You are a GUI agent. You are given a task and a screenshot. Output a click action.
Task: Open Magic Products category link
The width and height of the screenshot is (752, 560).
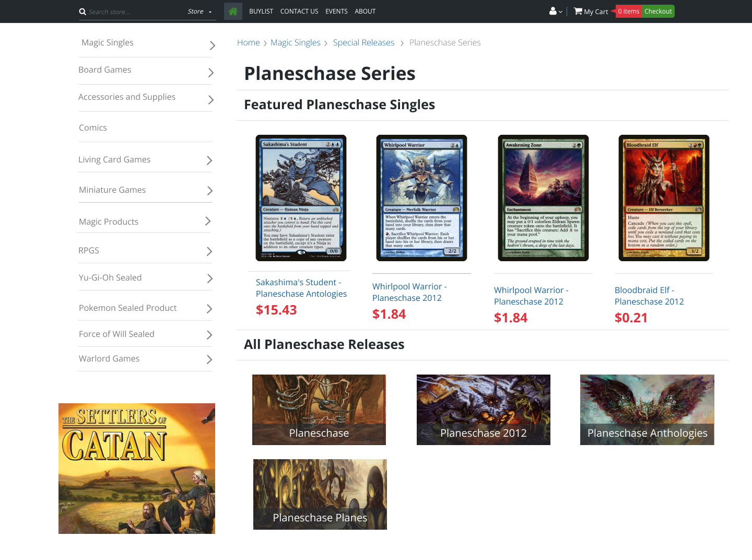pos(109,222)
